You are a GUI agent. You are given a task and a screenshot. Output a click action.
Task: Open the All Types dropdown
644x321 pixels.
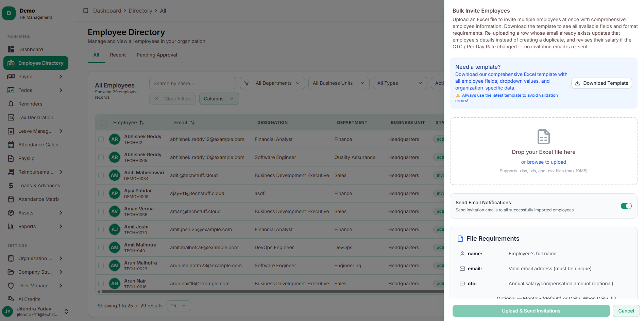coord(400,83)
